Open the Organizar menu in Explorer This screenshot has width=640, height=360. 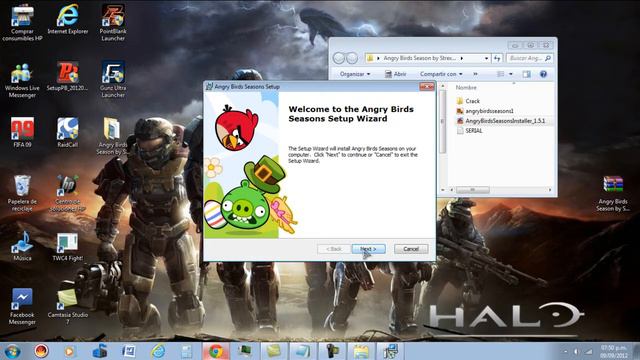click(355, 74)
